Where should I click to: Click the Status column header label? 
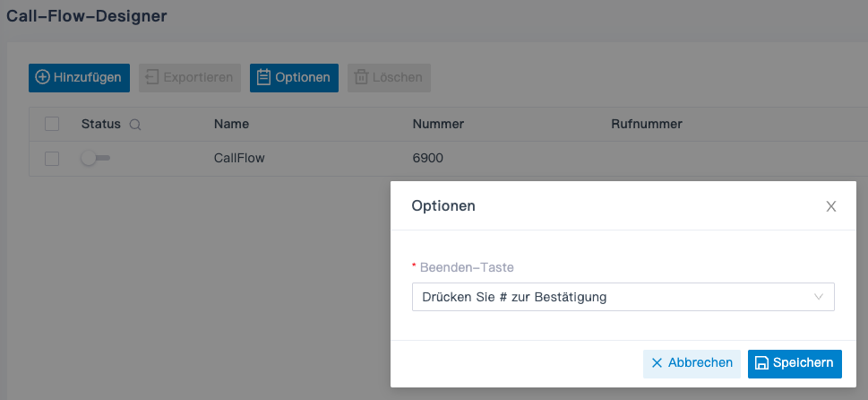coord(100,124)
